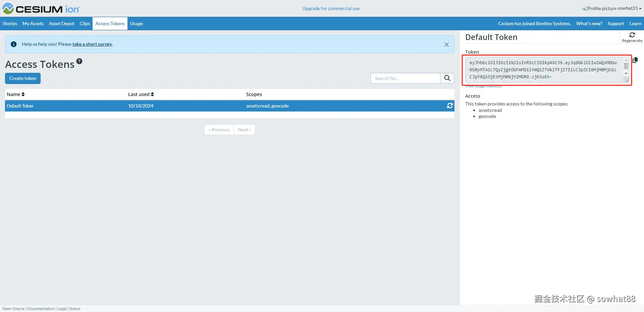Open the Support link
Viewport: 644px width, 312px height.
(x=616, y=24)
